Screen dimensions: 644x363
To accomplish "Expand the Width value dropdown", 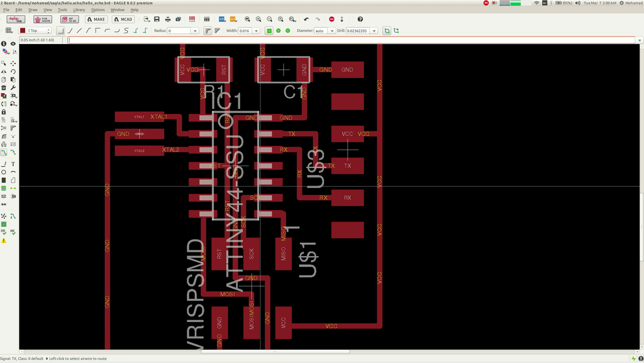I will click(257, 31).
